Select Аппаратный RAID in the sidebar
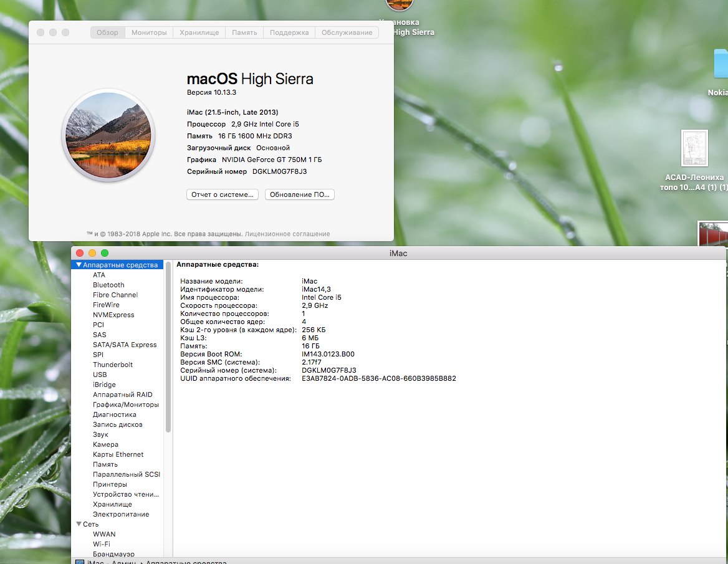This screenshot has width=728, height=564. pyautogui.click(x=123, y=394)
